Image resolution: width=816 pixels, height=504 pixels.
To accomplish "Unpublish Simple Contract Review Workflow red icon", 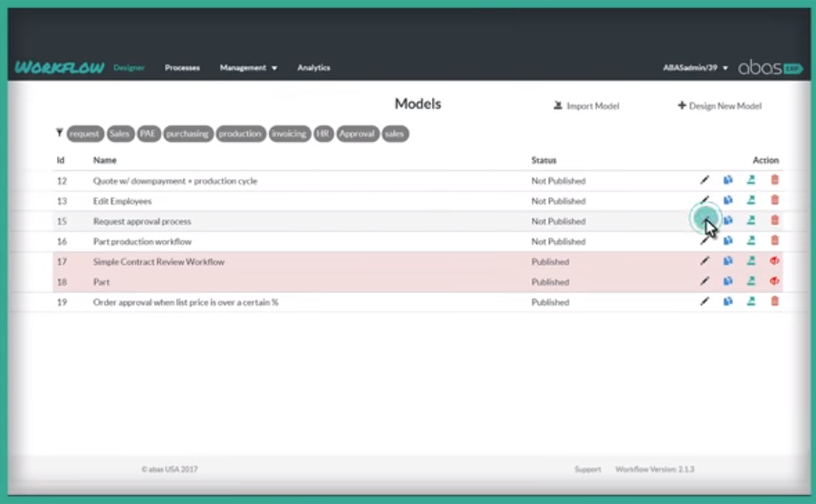I will pos(774,262).
